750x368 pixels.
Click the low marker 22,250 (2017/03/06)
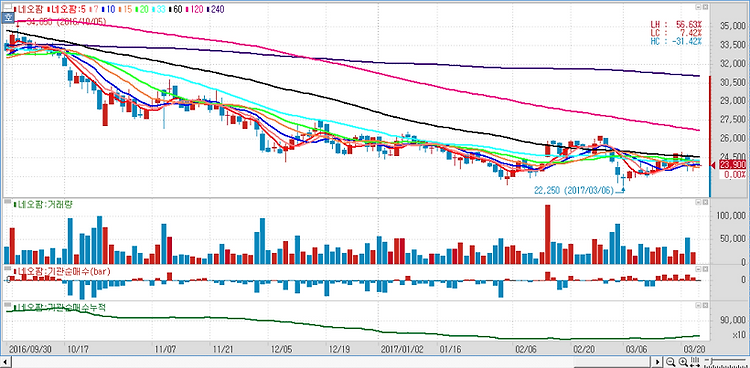[x=574, y=190]
